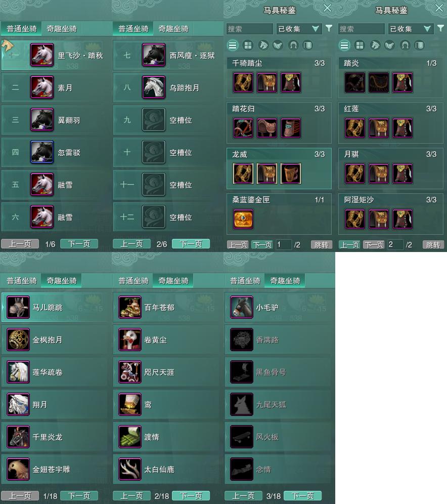Select the 太白仙鹿 antler mount icon

pyautogui.click(x=130, y=469)
